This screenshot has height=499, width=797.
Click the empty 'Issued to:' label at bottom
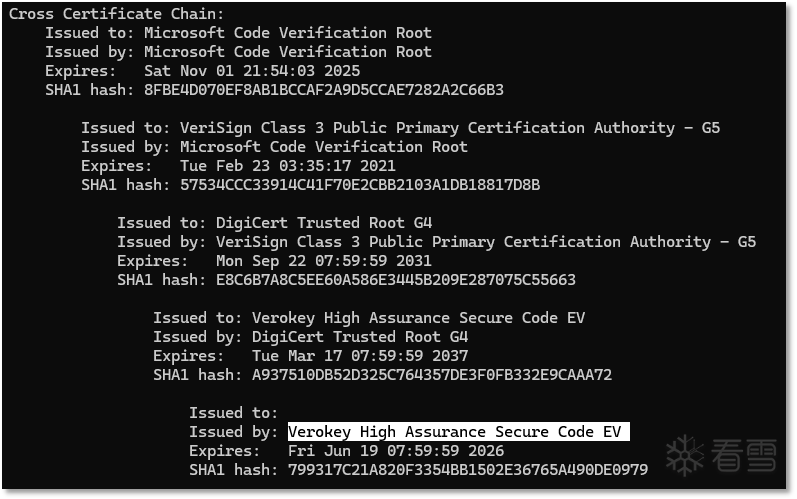(233, 413)
